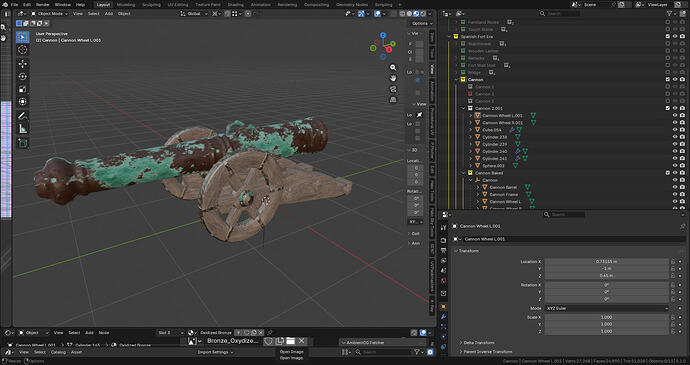Image resolution: width=690 pixels, height=365 pixels.
Task: Open the Output properties tab icon
Action: click(x=444, y=251)
